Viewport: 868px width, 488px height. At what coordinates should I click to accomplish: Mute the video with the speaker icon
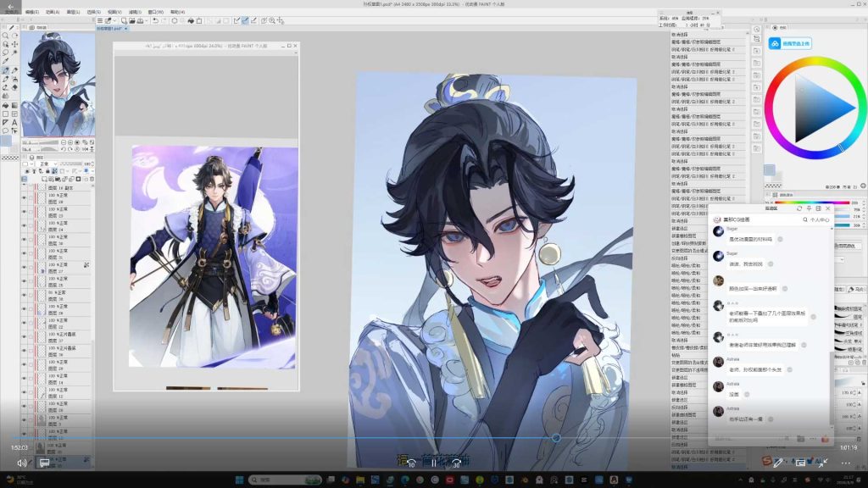(21, 463)
